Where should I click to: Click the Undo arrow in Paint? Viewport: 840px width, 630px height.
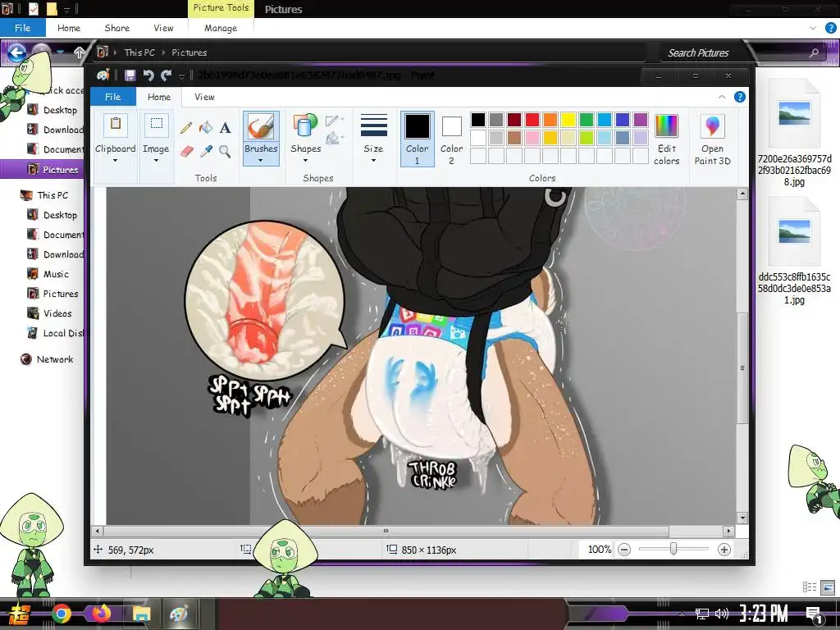tap(148, 75)
